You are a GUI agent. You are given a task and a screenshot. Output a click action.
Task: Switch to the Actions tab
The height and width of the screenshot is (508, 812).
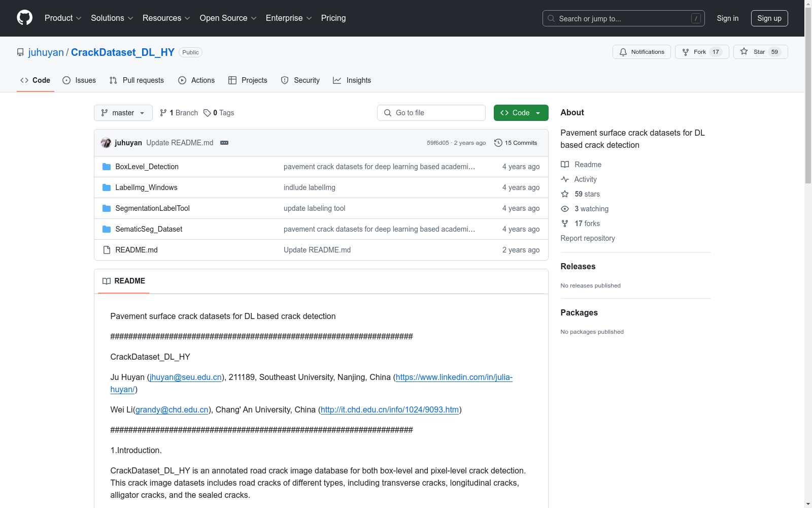pos(196,80)
